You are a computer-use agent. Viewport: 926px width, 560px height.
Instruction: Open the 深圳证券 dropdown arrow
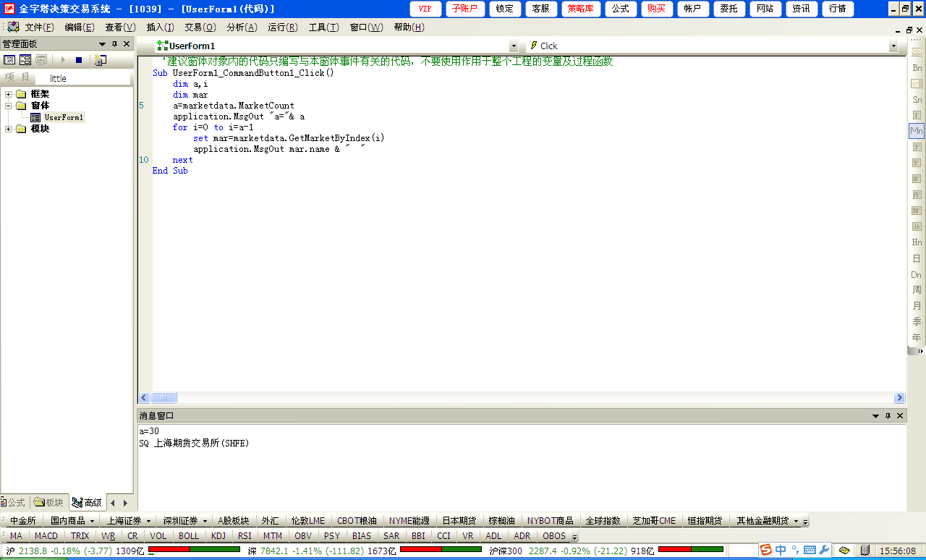[x=205, y=521]
